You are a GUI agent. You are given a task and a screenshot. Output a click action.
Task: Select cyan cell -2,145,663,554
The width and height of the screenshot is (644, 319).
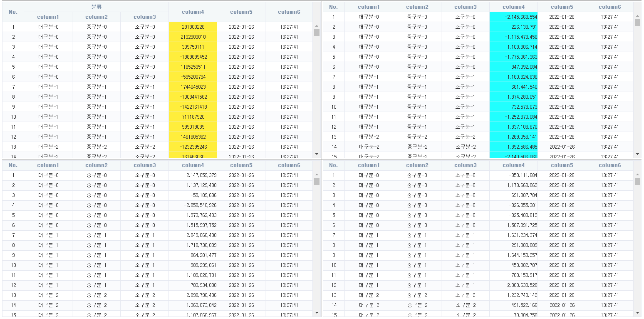click(x=514, y=17)
